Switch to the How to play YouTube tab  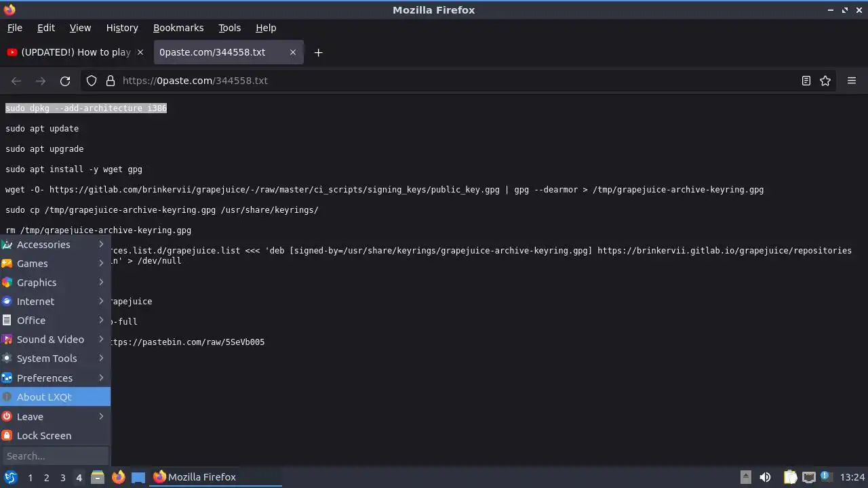click(76, 52)
